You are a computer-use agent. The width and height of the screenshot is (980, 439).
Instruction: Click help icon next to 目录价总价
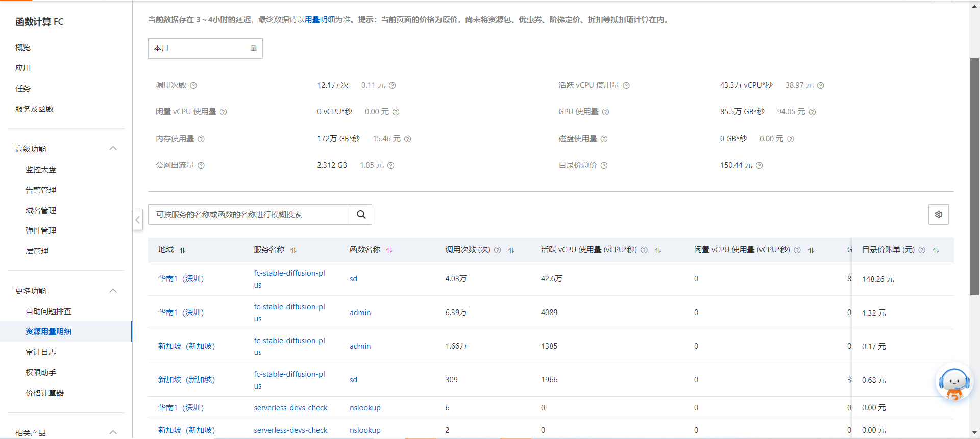604,166
